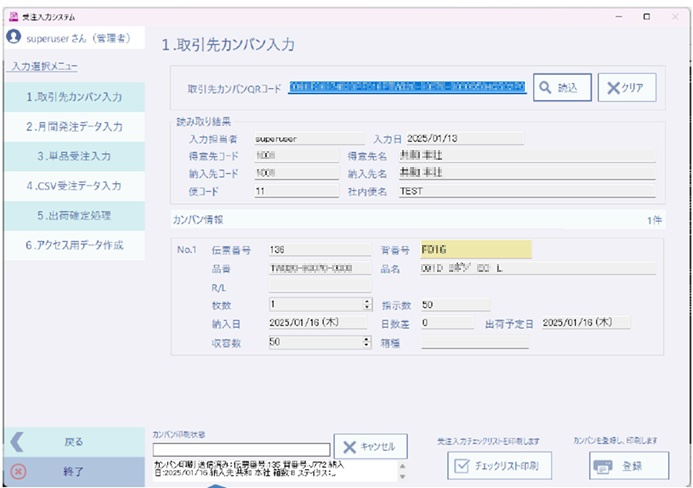Click the 戻る button
Image resolution: width=693 pixels, height=488 pixels.
pos(74,442)
